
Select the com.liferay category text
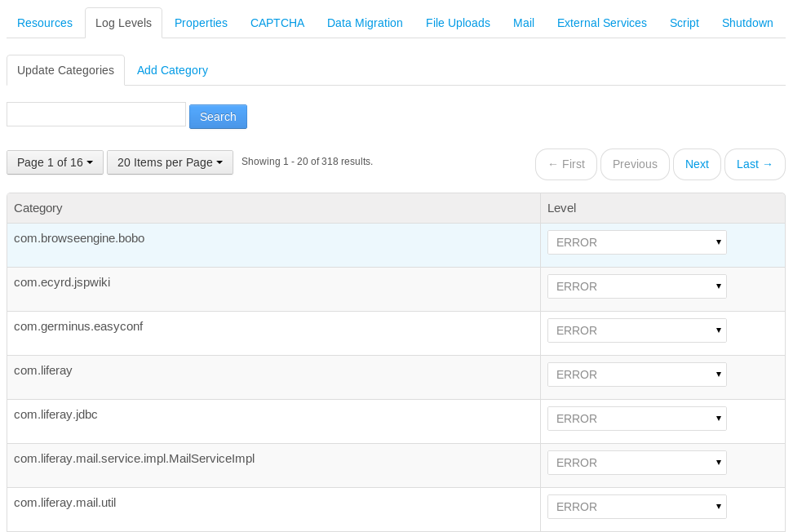click(43, 370)
